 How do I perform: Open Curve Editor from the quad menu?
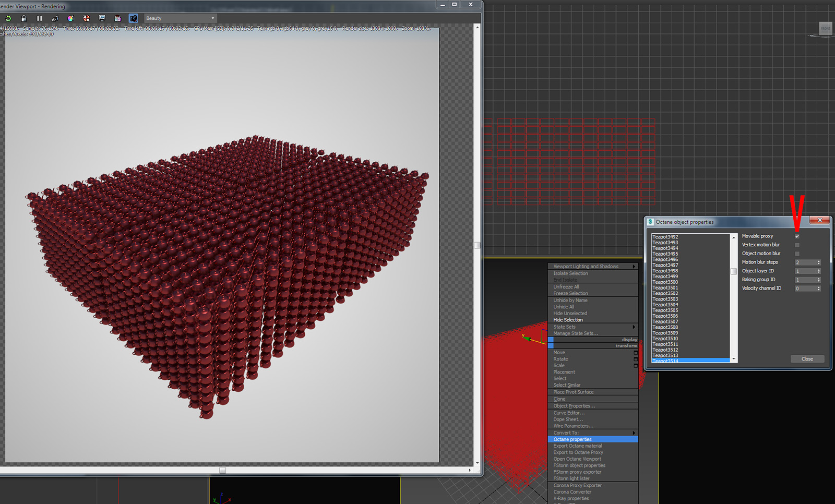click(x=593, y=413)
